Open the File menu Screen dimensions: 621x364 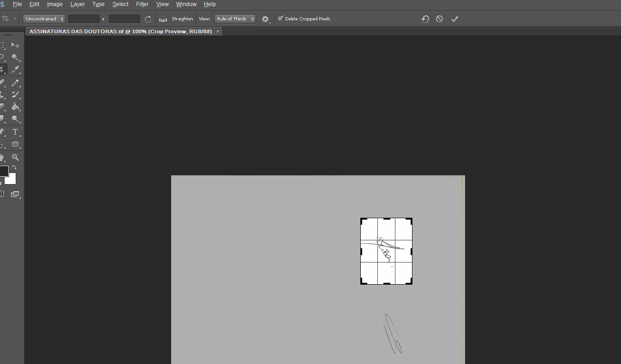[x=18, y=4]
